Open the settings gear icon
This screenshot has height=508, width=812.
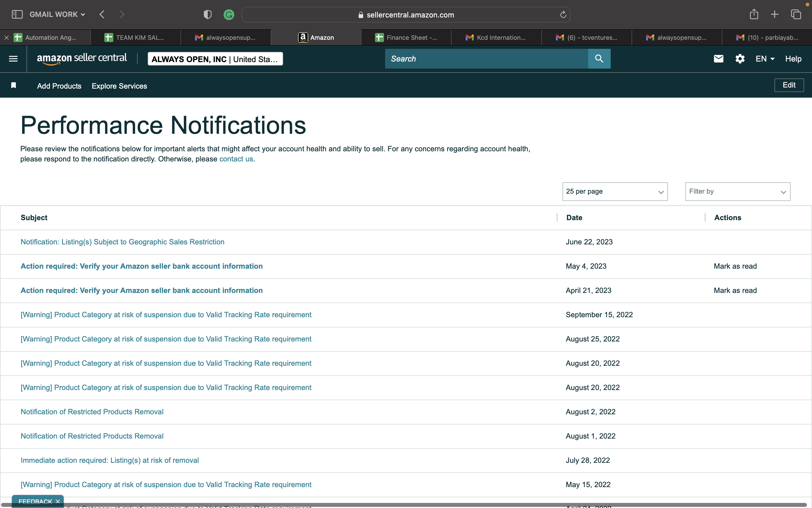pyautogui.click(x=740, y=59)
